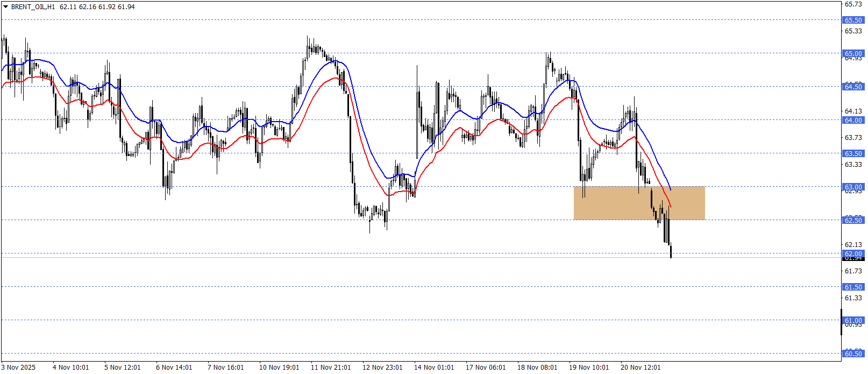Viewport: 868px width, 374px height.
Task: Click the 3 Nov 2025 date label
Action: pos(18,368)
